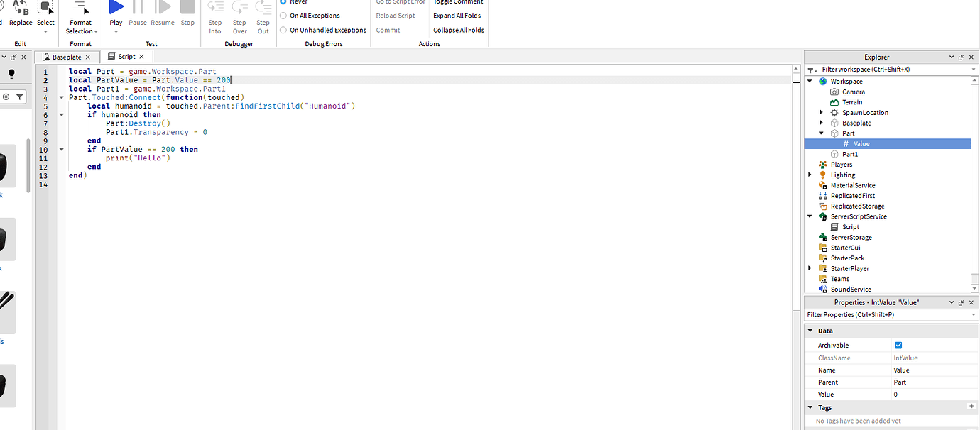Click the Collapse All Folds action
The width and height of the screenshot is (980, 430).
[458, 30]
